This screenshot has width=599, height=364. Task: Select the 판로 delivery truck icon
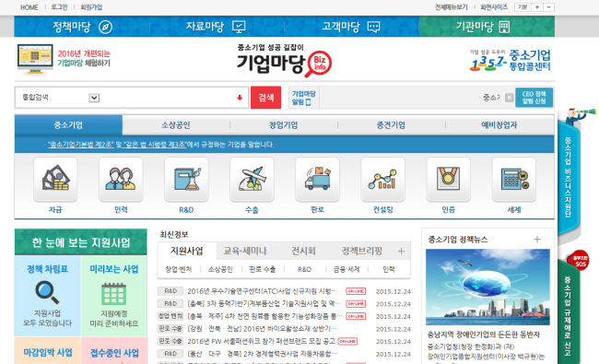coord(317,179)
